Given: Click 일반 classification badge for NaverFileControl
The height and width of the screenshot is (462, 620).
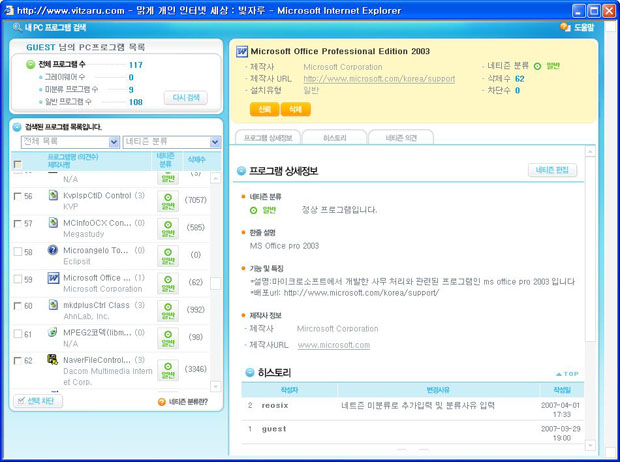Looking at the screenshot, I should coord(168,370).
